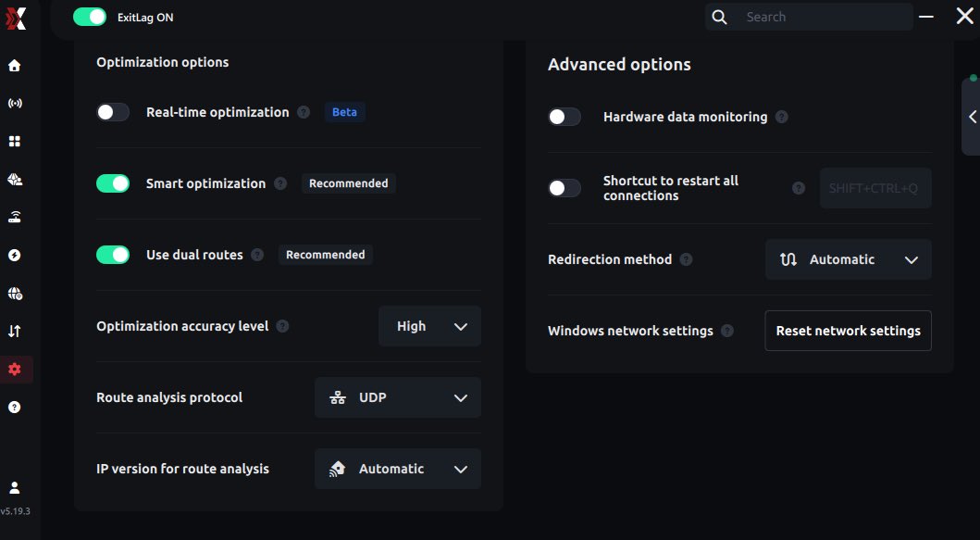
Task: Click the up-down arrows sidebar icon
Action: [x=15, y=331]
